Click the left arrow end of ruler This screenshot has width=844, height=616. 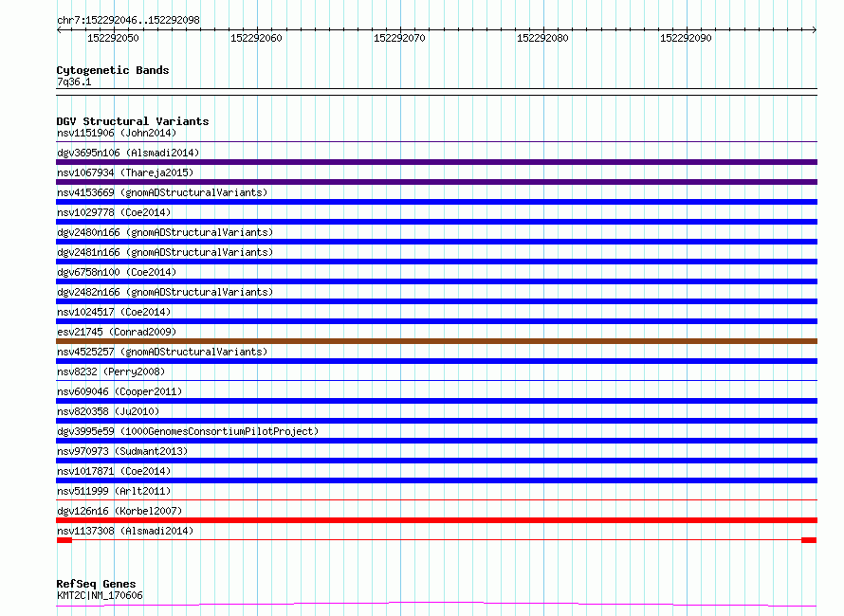coord(59,29)
